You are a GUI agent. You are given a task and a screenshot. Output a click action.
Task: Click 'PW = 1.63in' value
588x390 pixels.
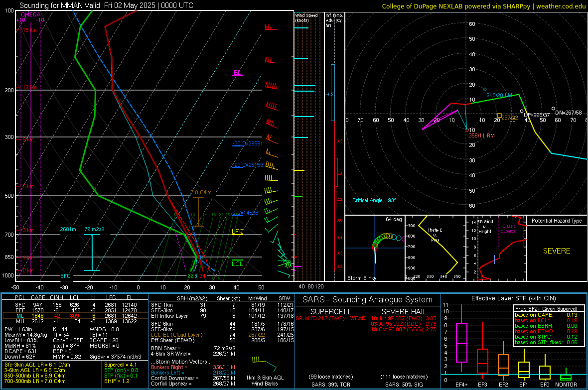pyautogui.click(x=18, y=329)
